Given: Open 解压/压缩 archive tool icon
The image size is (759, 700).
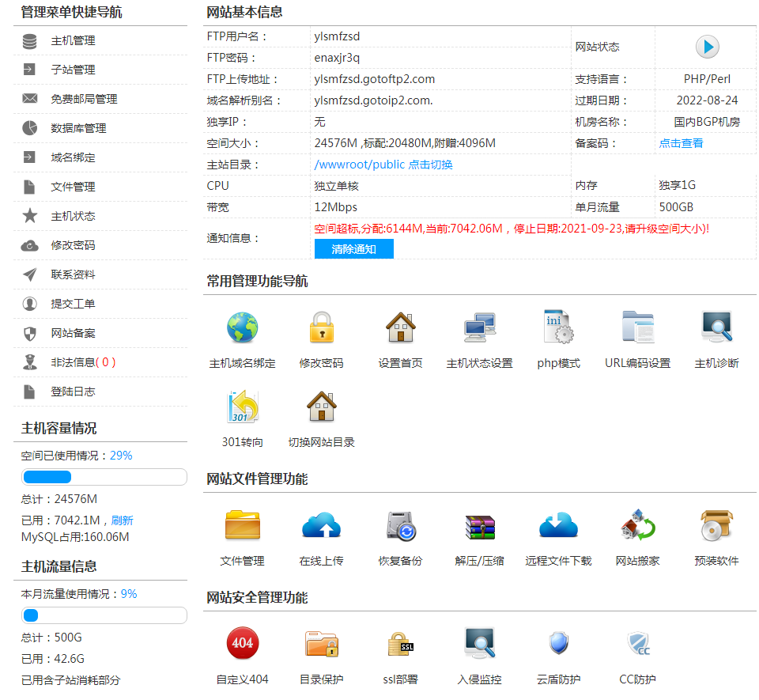Looking at the screenshot, I should coord(479,525).
